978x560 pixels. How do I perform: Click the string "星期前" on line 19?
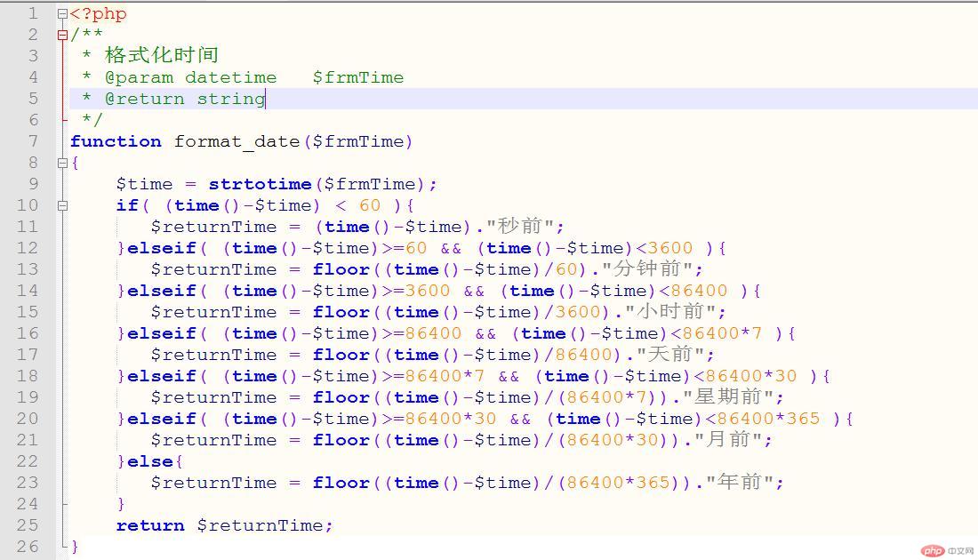click(728, 396)
